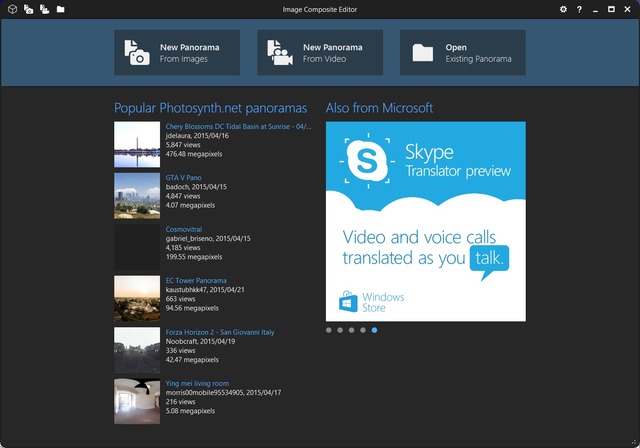Click '4,847 views' text

pyautogui.click(x=183, y=196)
